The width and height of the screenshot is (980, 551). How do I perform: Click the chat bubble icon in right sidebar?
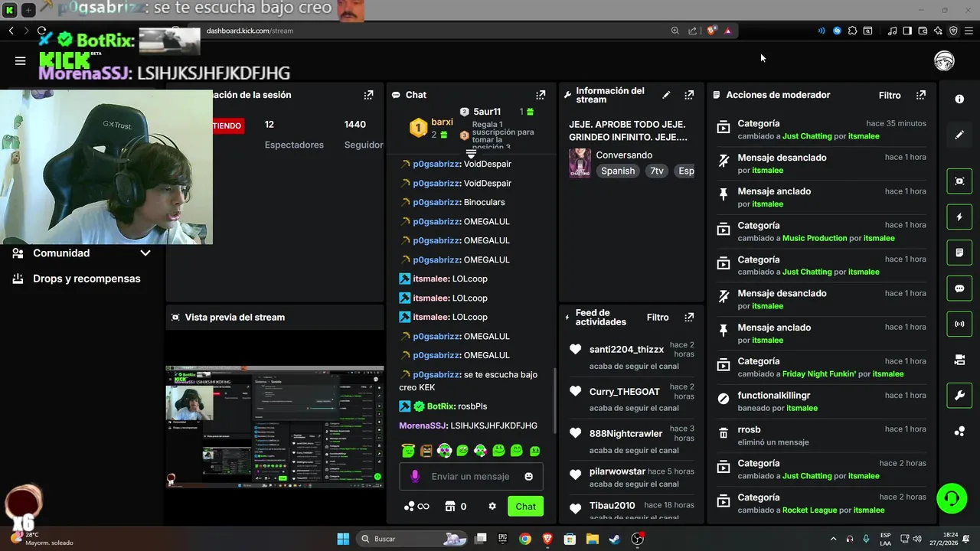pos(959,289)
